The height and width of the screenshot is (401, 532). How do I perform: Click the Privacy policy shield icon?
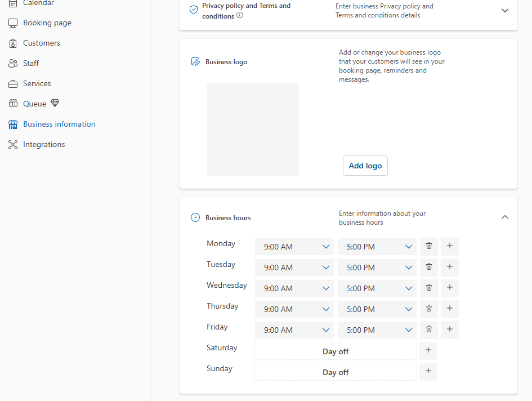coord(194,10)
